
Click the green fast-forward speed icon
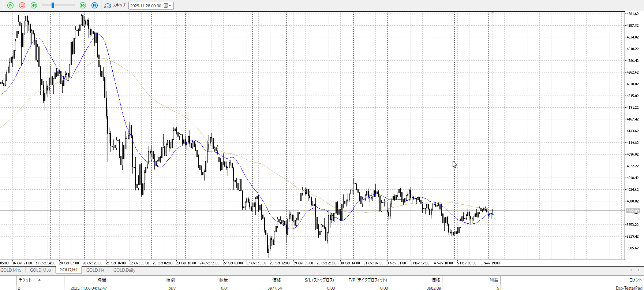[83, 5]
